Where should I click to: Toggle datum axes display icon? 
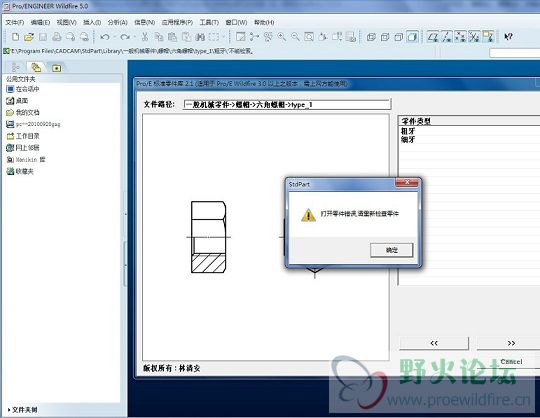(447, 36)
